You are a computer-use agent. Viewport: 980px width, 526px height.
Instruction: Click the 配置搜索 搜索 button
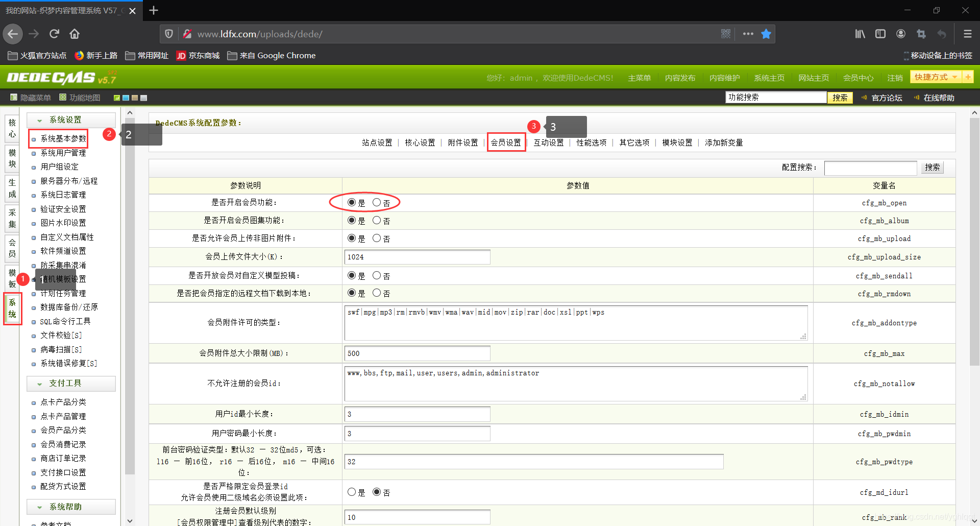[933, 168]
